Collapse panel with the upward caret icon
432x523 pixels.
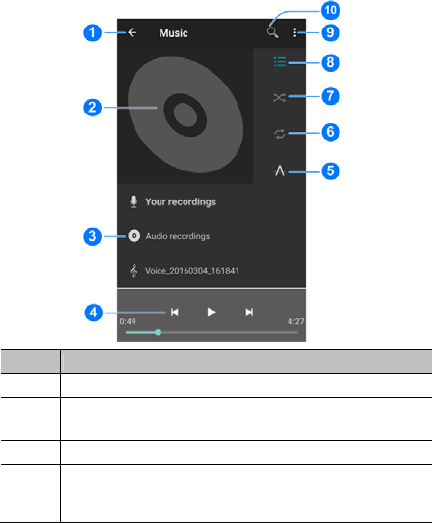[280, 171]
